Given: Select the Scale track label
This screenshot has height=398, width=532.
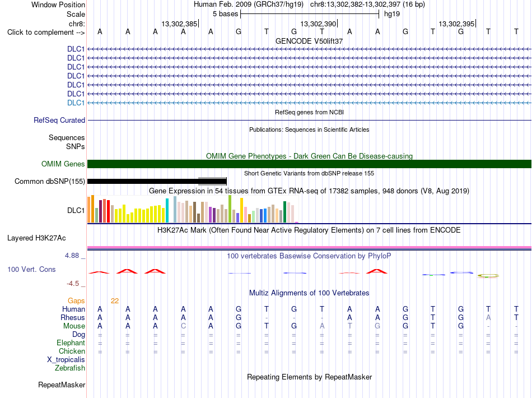Looking at the screenshot, I should 76,14.
